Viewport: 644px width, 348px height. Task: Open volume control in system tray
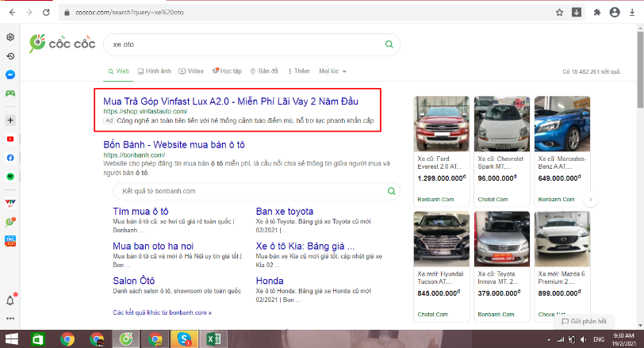point(584,339)
